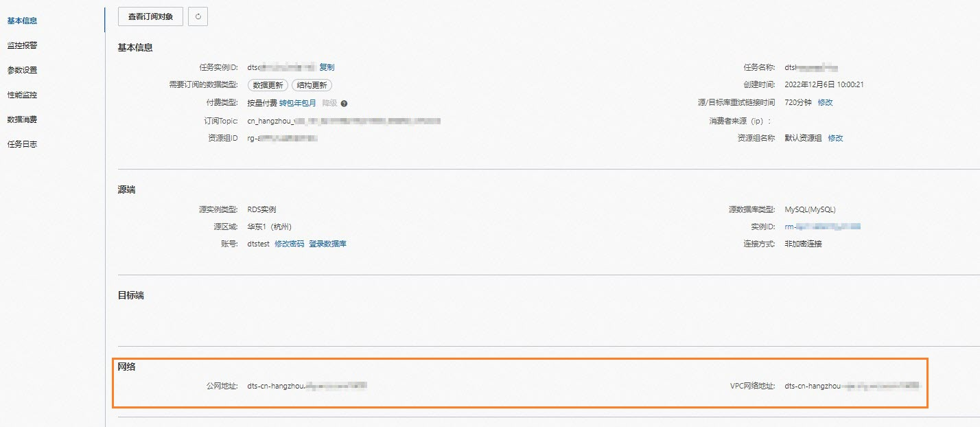Click the 数据更新 tag

(x=268, y=85)
